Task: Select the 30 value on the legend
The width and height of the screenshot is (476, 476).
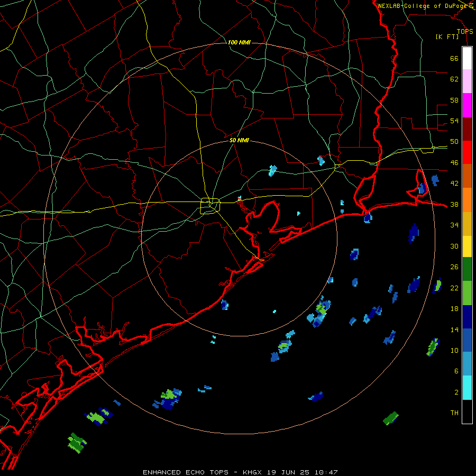Action: point(454,246)
